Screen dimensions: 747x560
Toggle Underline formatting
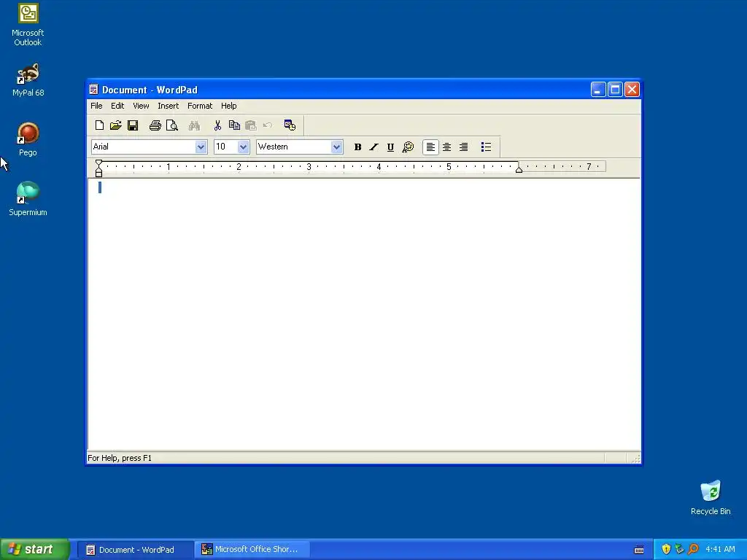pos(391,147)
